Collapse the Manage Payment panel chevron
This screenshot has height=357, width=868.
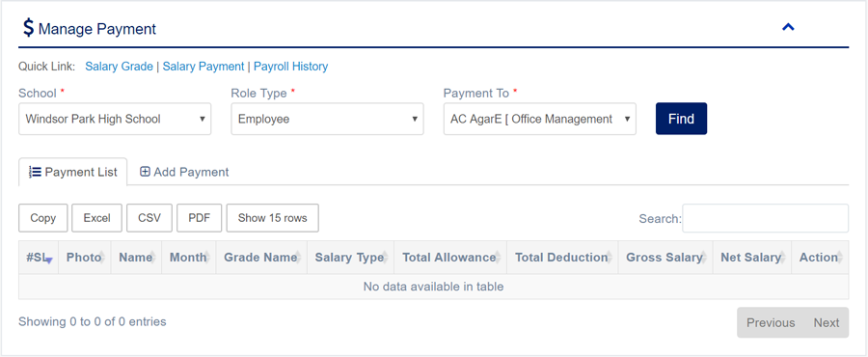point(788,27)
